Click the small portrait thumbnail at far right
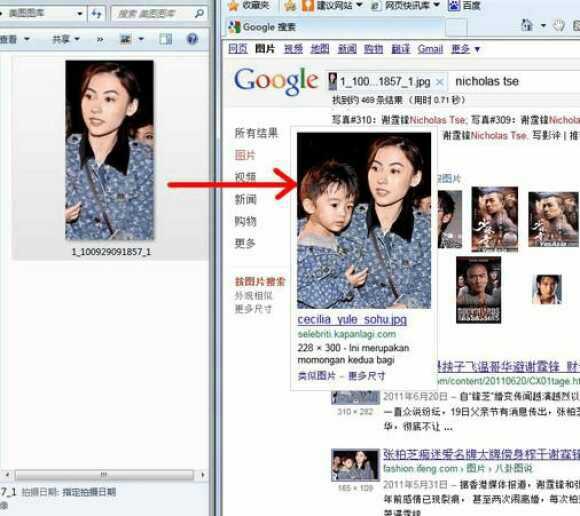 547,289
